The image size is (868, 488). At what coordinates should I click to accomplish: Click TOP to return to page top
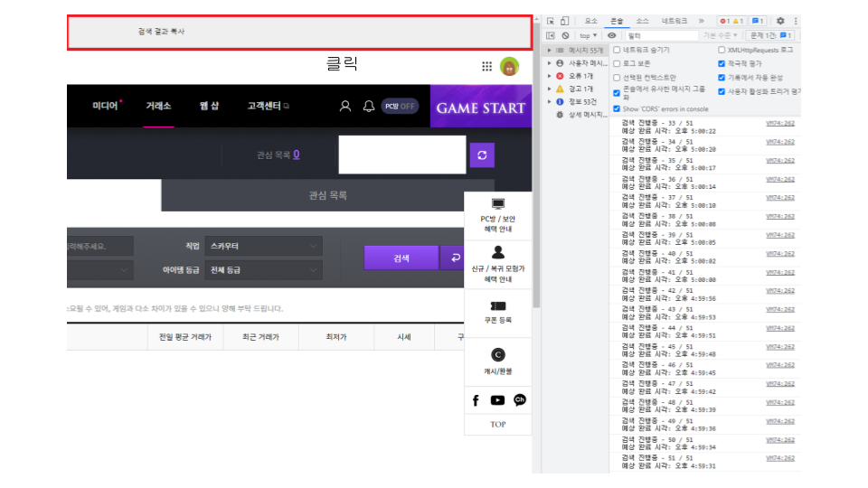pyautogui.click(x=497, y=425)
